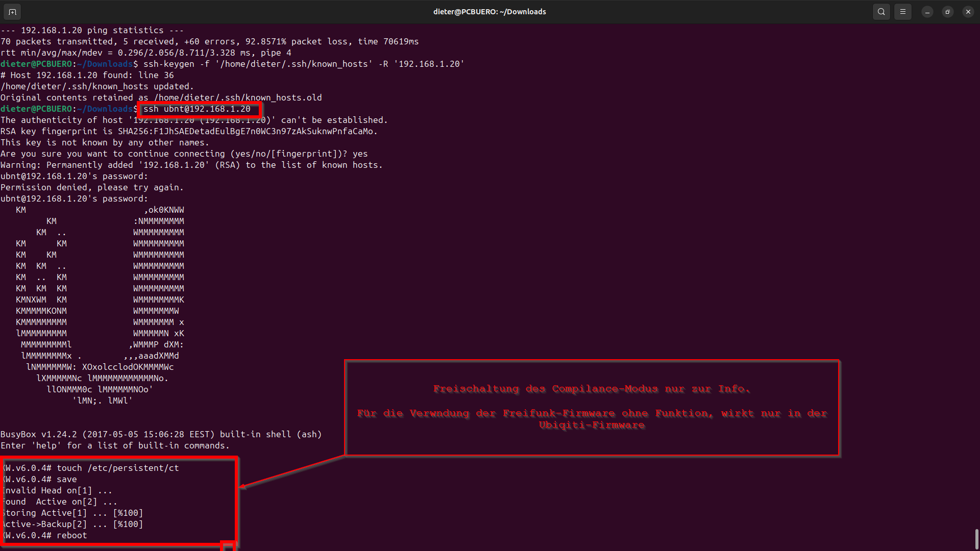
Task: Minimize the terminal window
Action: pyautogui.click(x=927, y=12)
